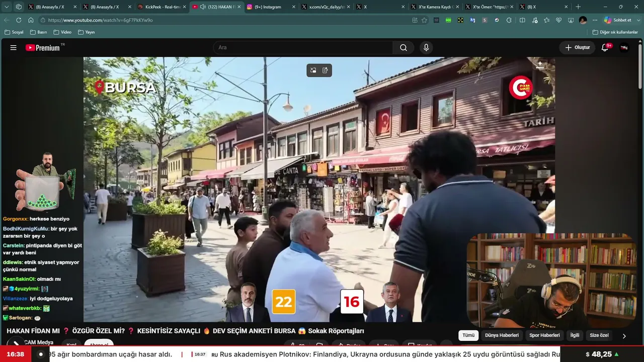
Task: Open Diğer sık kullanılanlar bookmarks folder
Action: coord(615,32)
